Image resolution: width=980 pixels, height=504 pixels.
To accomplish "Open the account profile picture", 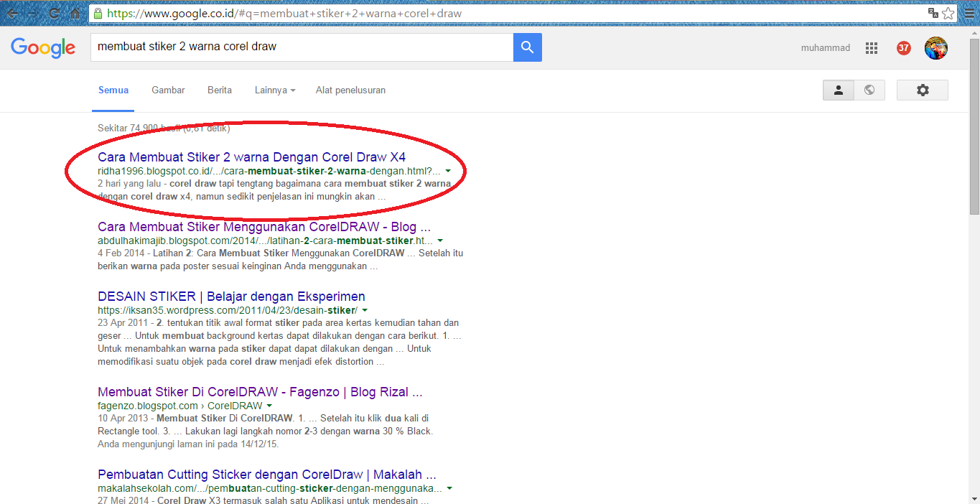I will pyautogui.click(x=936, y=48).
